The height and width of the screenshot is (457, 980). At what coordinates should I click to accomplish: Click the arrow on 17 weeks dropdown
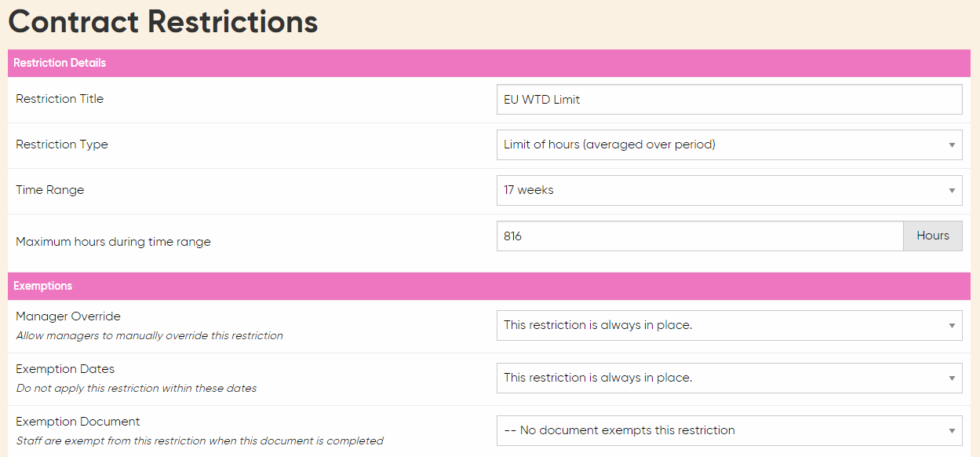pos(952,191)
